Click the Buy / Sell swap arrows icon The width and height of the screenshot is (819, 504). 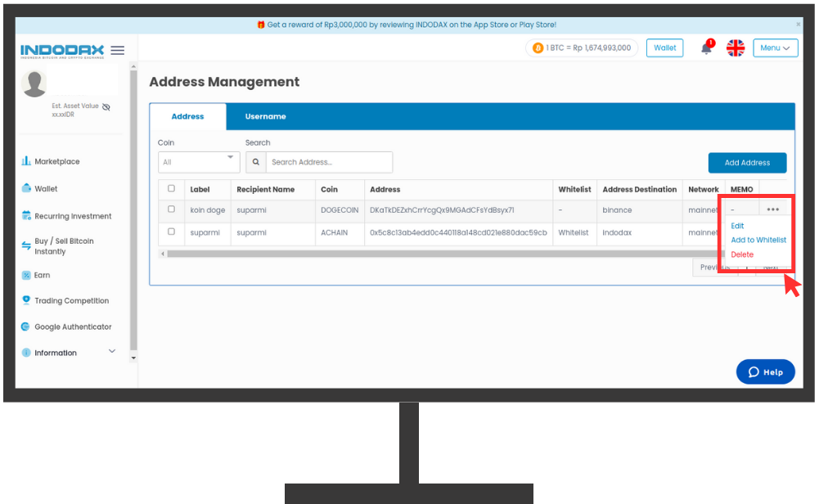[26, 245]
